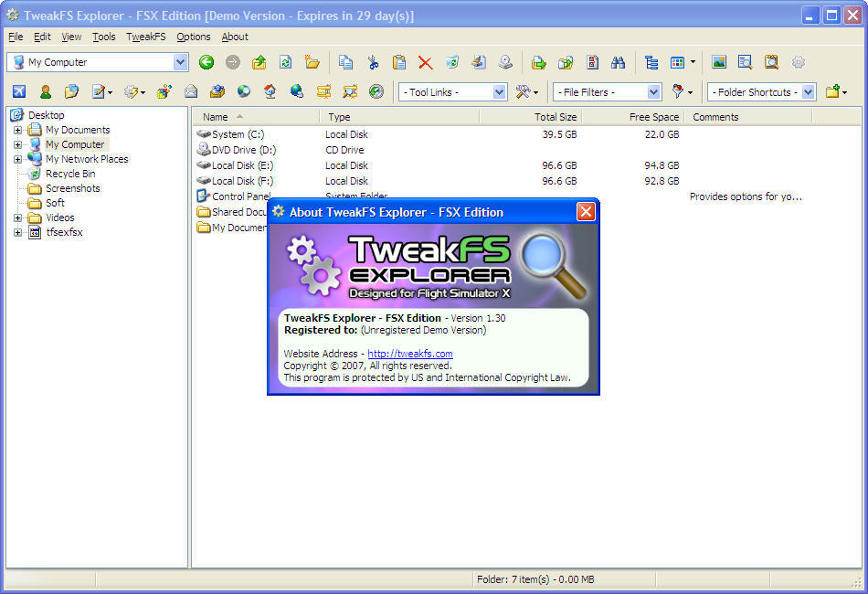Close the About TweakFS Explorer dialog

coord(586,211)
